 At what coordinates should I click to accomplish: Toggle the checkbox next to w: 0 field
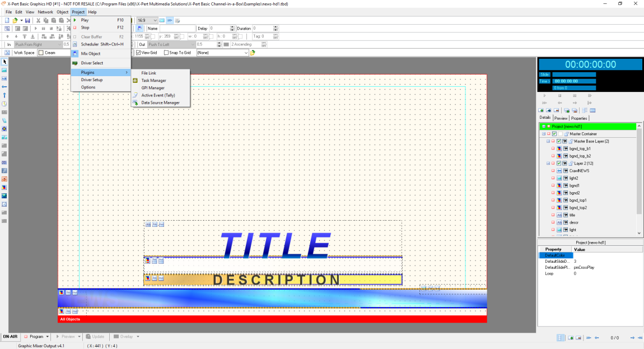[x=211, y=36]
